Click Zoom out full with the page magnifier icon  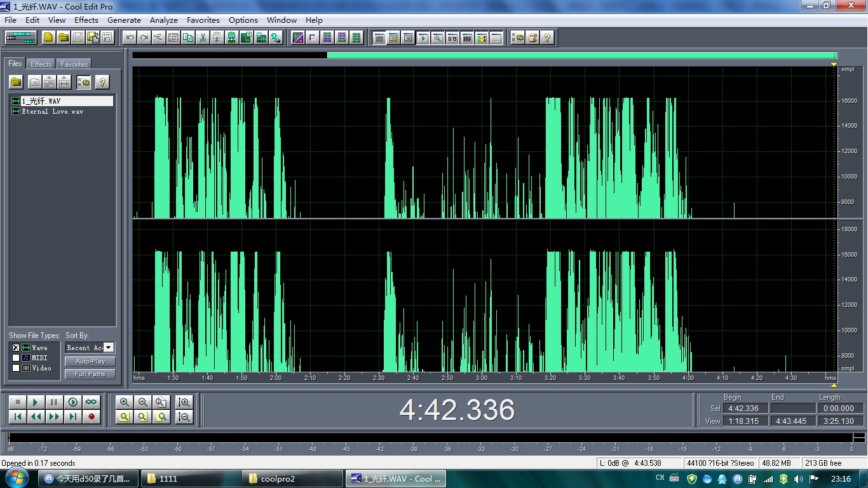161,402
